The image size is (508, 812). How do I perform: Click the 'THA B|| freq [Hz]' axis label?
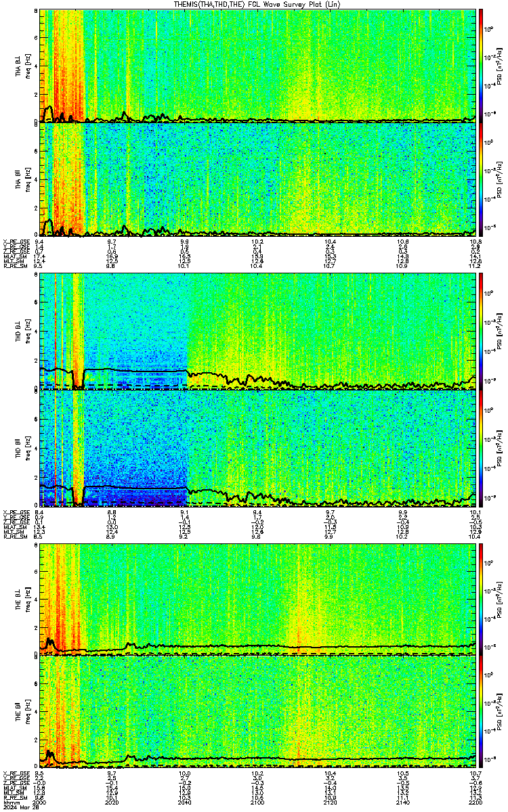tap(23, 179)
